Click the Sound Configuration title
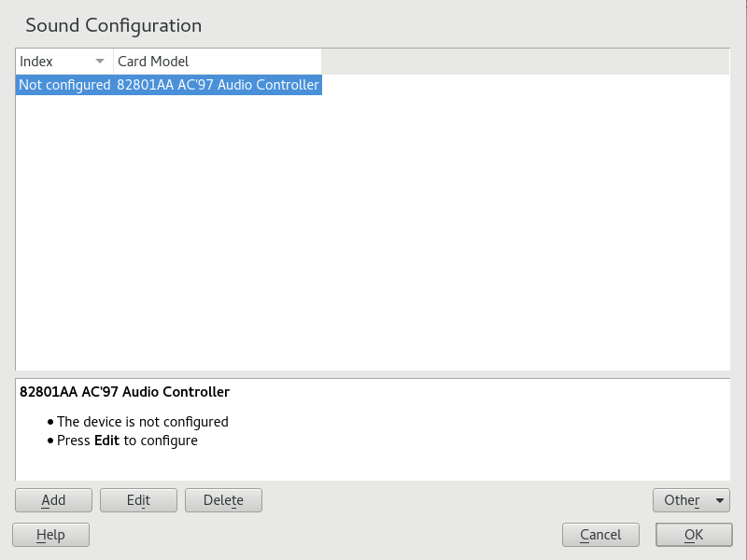Image resolution: width=747 pixels, height=560 pixels. (x=113, y=25)
